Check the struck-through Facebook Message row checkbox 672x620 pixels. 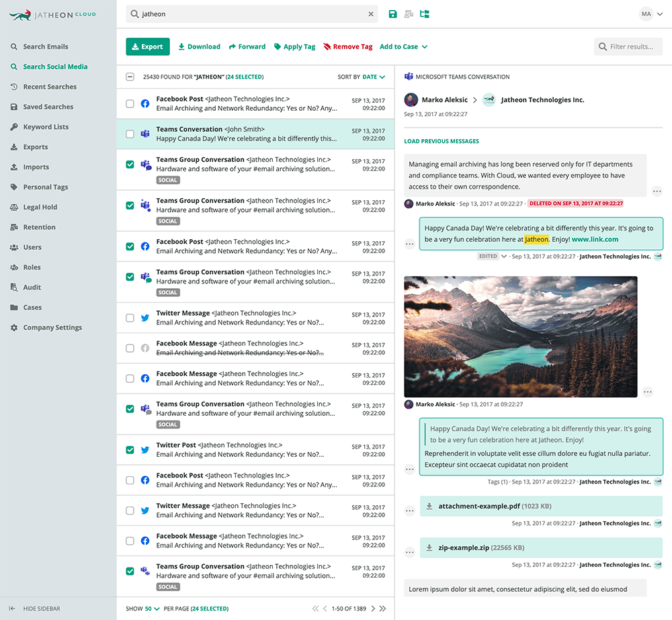[130, 349]
